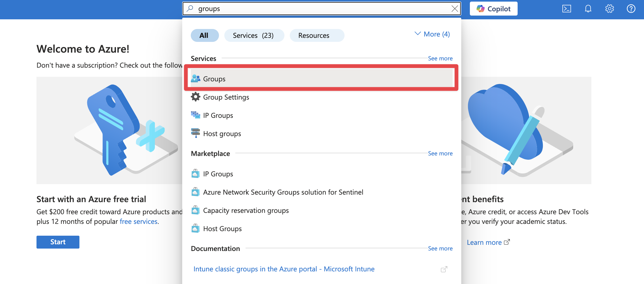Image resolution: width=644 pixels, height=284 pixels.
Task: Open Host groups under Services
Action: (321, 134)
